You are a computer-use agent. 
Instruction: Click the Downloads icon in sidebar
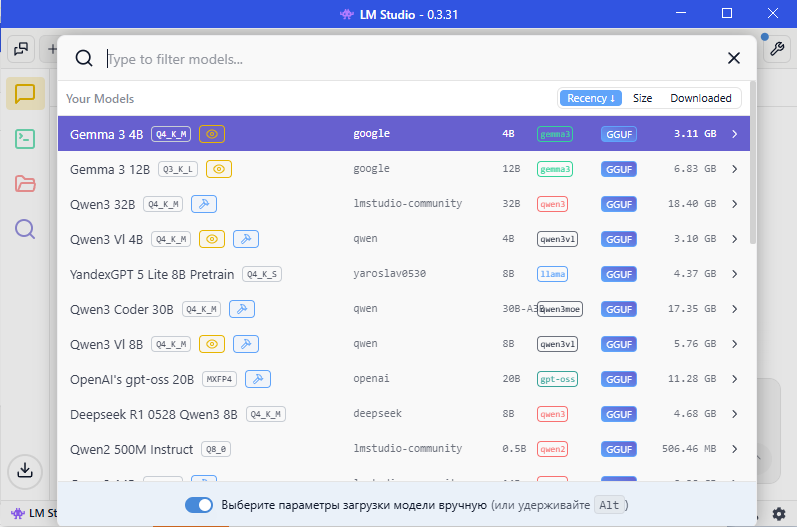click(25, 469)
